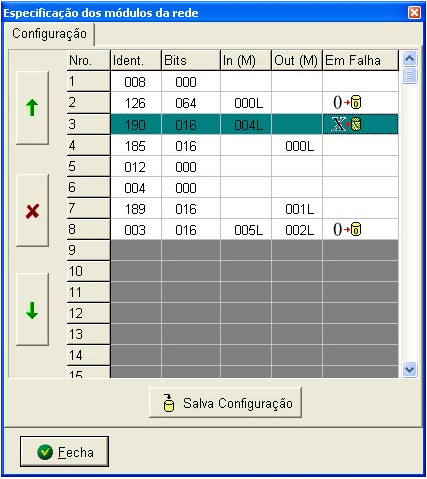The image size is (427, 479).
Task: Click the In (M) column header
Action: tap(246, 61)
